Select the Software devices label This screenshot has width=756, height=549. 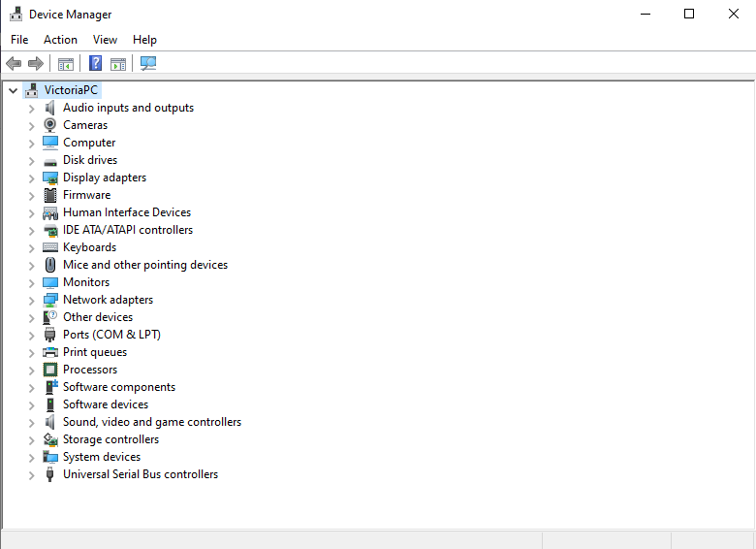(x=106, y=404)
